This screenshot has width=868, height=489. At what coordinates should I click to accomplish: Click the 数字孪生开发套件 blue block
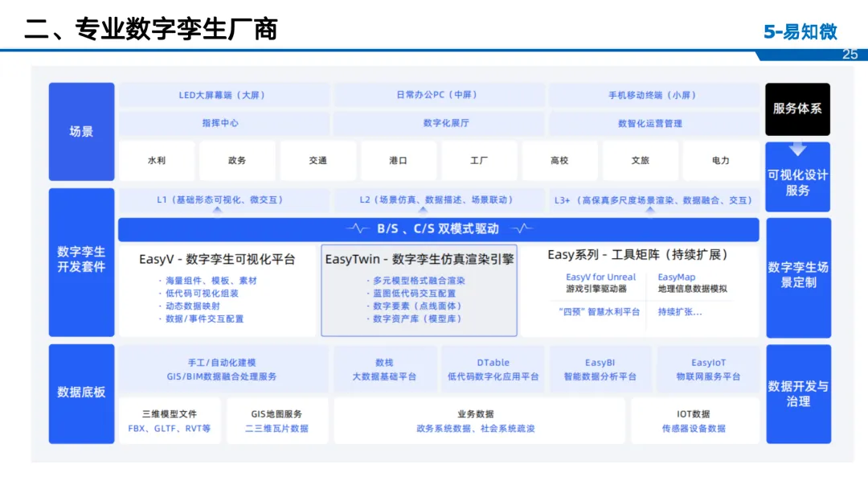click(x=81, y=262)
